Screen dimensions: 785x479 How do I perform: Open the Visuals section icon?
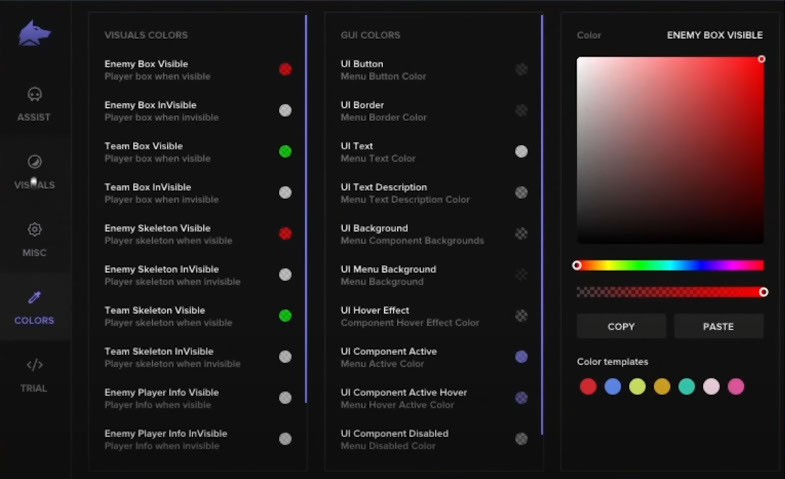pyautogui.click(x=34, y=162)
